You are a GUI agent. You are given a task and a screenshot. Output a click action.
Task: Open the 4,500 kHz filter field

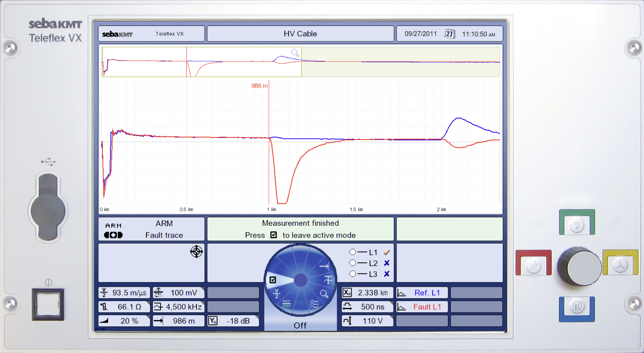tap(179, 307)
